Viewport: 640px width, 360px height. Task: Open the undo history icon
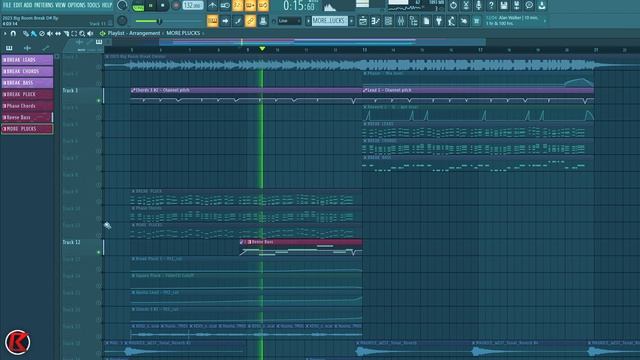[x=453, y=5]
